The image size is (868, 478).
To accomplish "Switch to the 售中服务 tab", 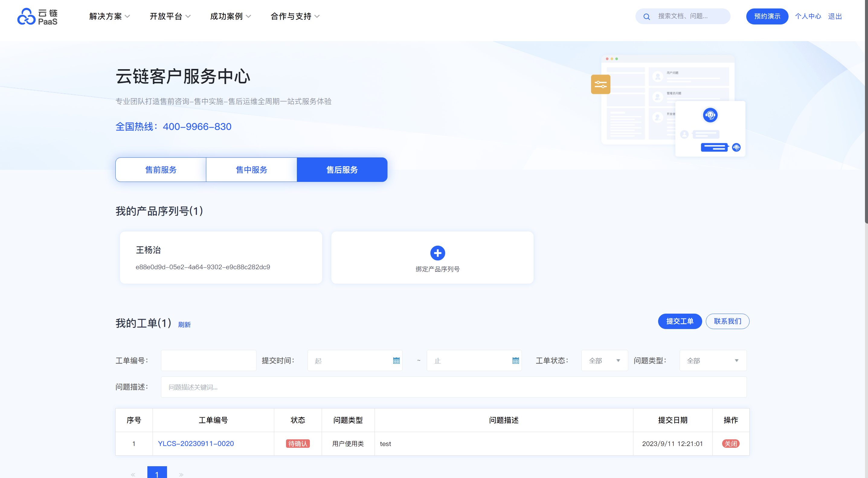I will (251, 170).
